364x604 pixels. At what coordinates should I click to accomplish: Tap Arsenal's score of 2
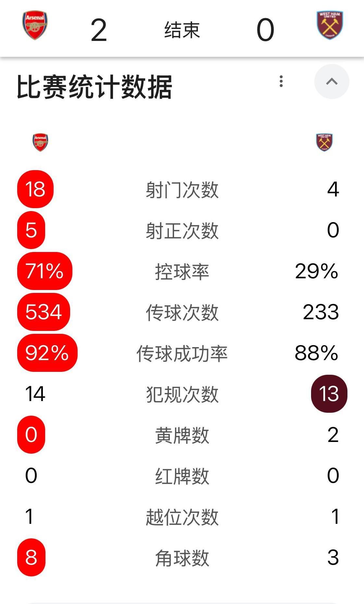99,30
